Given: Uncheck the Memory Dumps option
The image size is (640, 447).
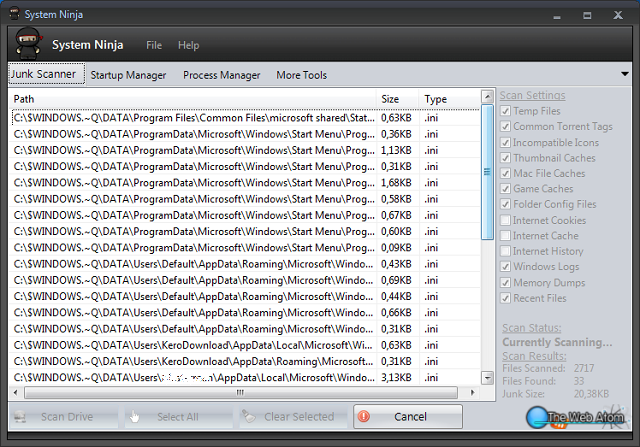Looking at the screenshot, I should tap(505, 282).
